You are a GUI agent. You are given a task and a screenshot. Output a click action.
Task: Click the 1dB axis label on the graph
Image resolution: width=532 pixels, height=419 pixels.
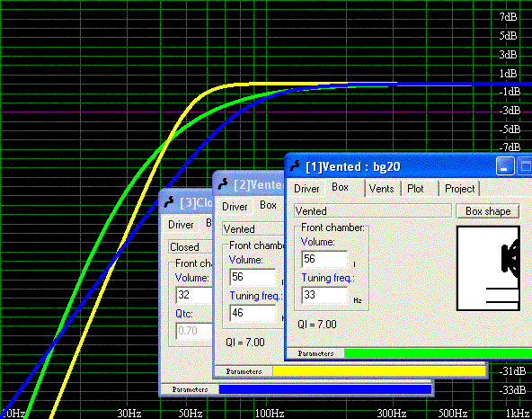tap(508, 73)
